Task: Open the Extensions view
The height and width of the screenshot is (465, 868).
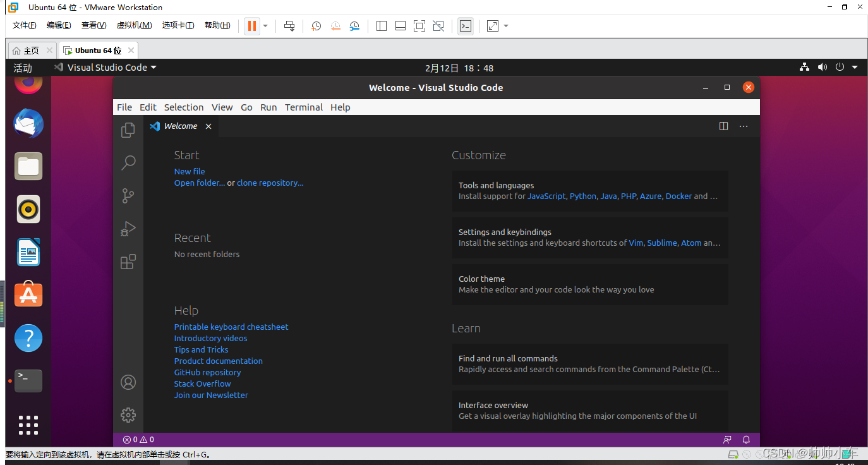Action: click(x=128, y=261)
